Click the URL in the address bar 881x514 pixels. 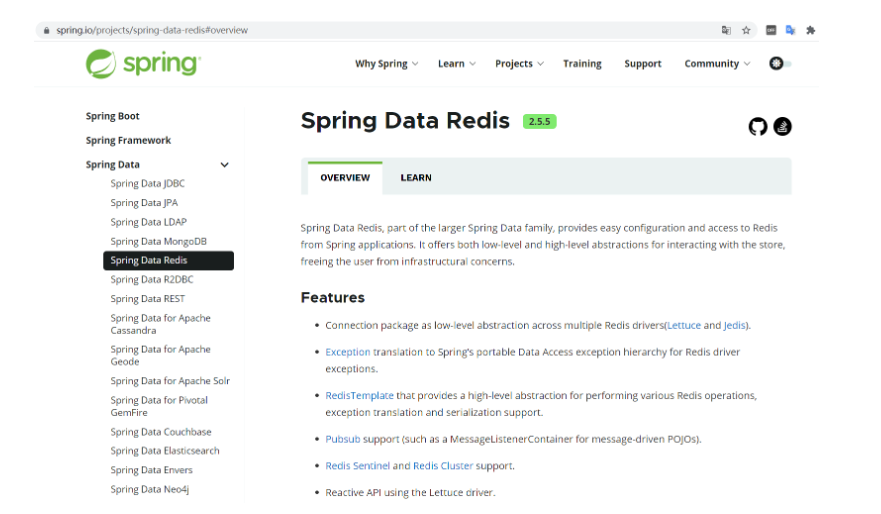(x=152, y=30)
